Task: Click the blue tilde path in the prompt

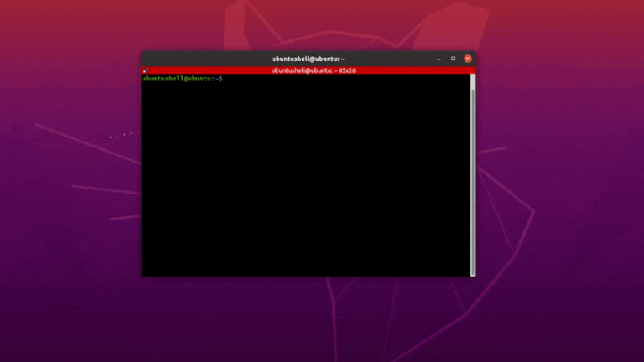Action: coord(216,78)
